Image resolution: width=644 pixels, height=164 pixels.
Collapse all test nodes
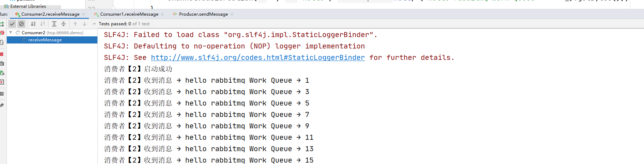64,24
